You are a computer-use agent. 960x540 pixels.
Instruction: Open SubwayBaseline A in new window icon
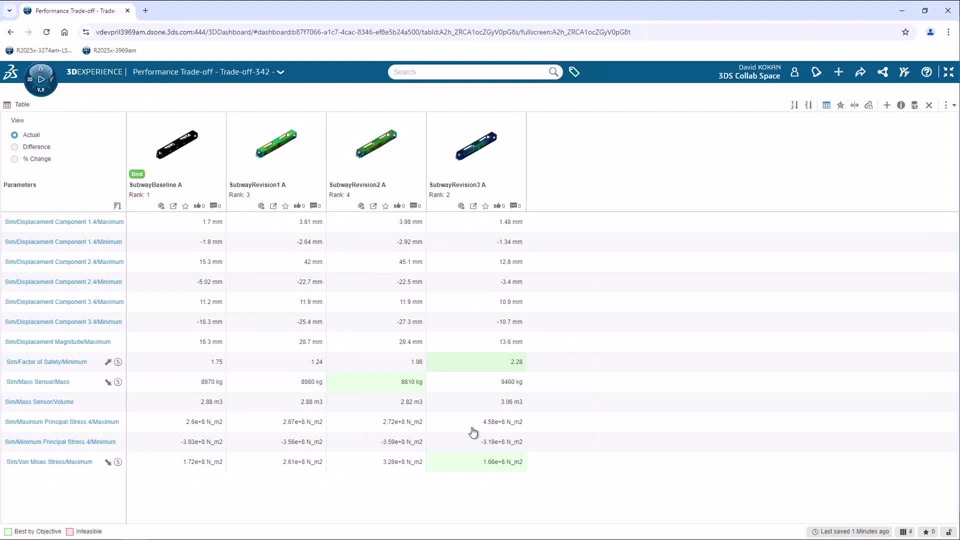click(173, 206)
